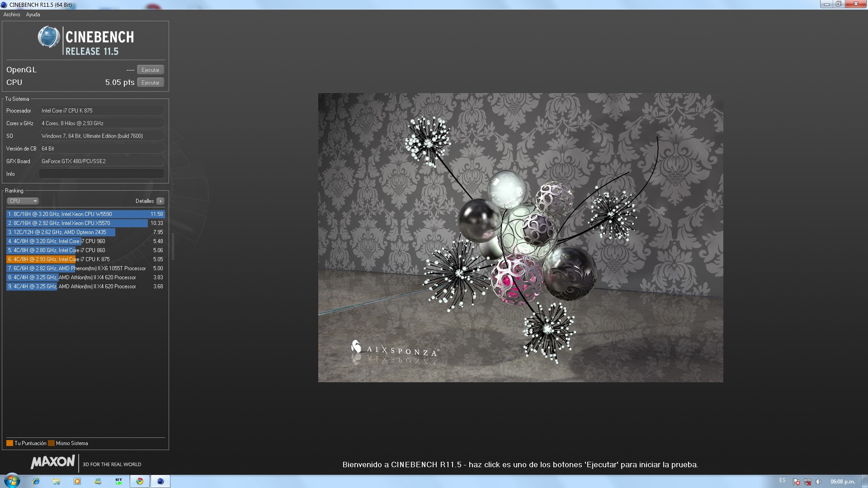Image resolution: width=868 pixels, height=488 pixels.
Task: Click the ES language indicator
Action: pos(783,481)
